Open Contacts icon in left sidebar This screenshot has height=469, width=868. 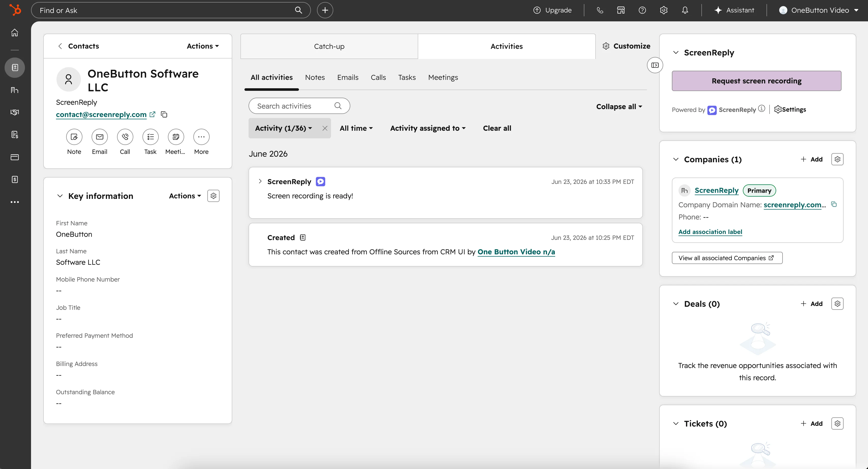point(15,67)
